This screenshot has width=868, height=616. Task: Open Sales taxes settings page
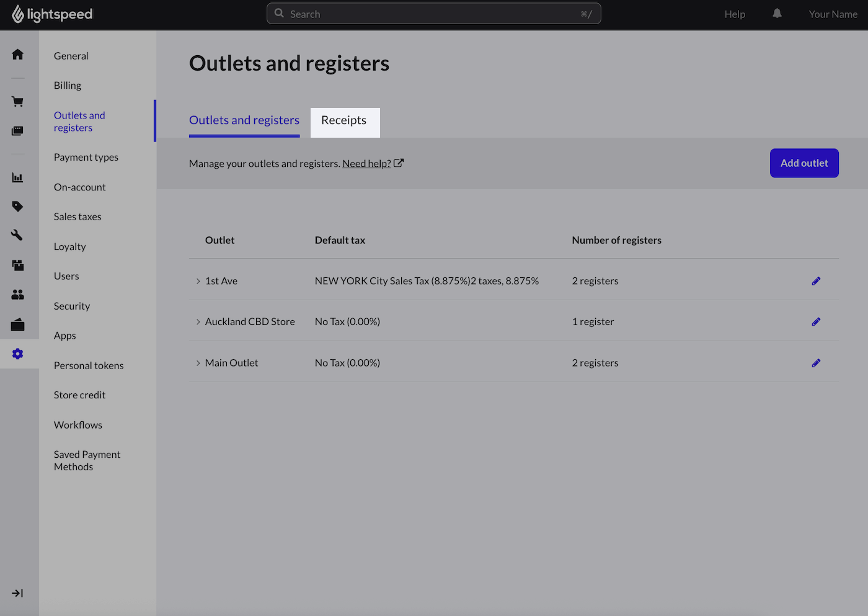77,217
